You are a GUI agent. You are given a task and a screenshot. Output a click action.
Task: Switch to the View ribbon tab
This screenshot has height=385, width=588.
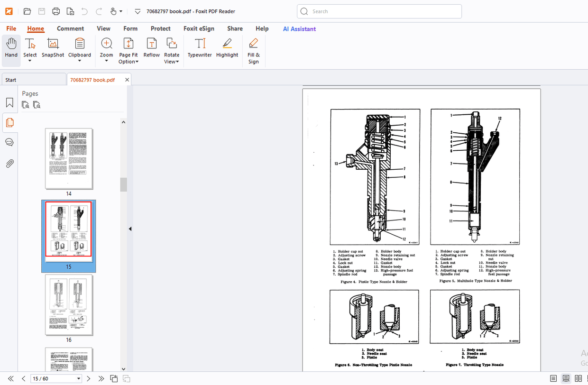pos(104,28)
